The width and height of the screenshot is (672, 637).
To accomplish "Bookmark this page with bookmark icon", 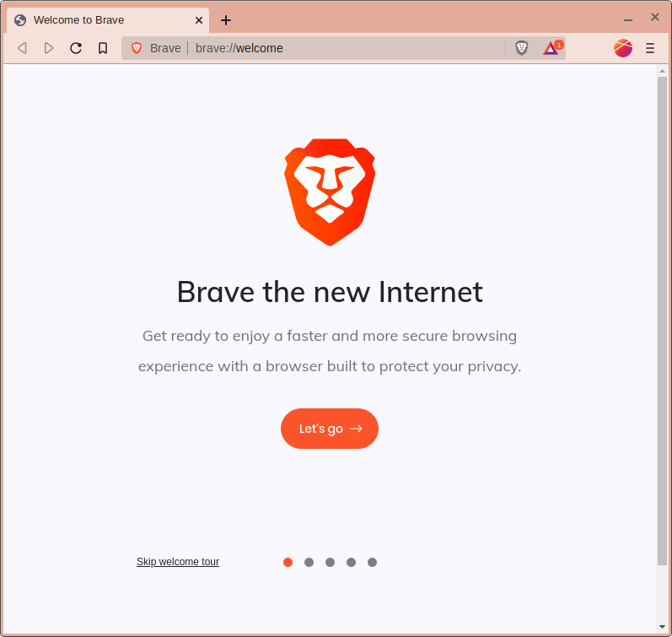I will [x=103, y=48].
